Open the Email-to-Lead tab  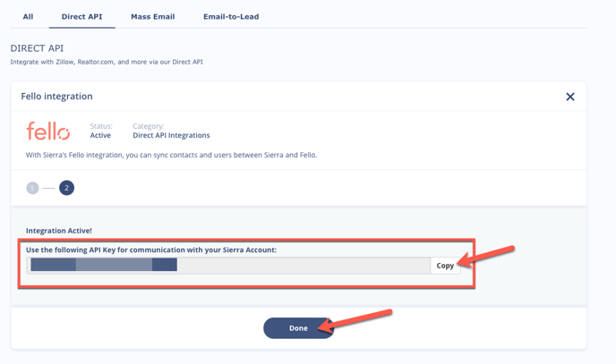point(231,16)
